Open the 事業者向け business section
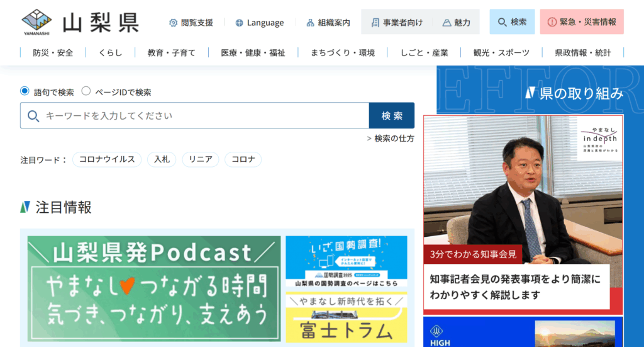644x347 pixels. (x=396, y=23)
